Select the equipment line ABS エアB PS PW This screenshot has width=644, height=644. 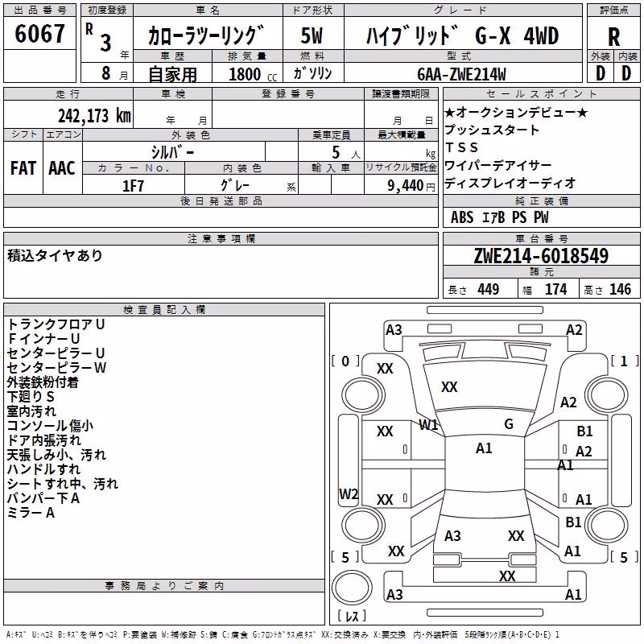pos(499,217)
